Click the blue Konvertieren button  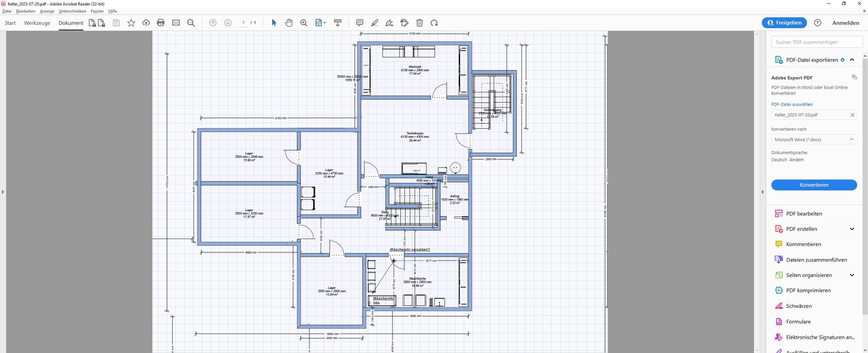[x=814, y=185]
